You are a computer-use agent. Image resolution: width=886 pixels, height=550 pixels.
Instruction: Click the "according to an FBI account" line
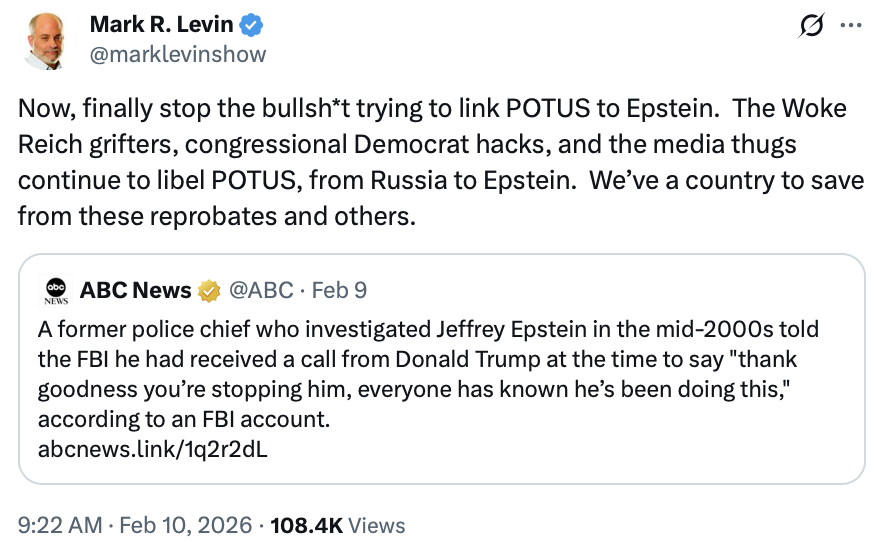[183, 419]
